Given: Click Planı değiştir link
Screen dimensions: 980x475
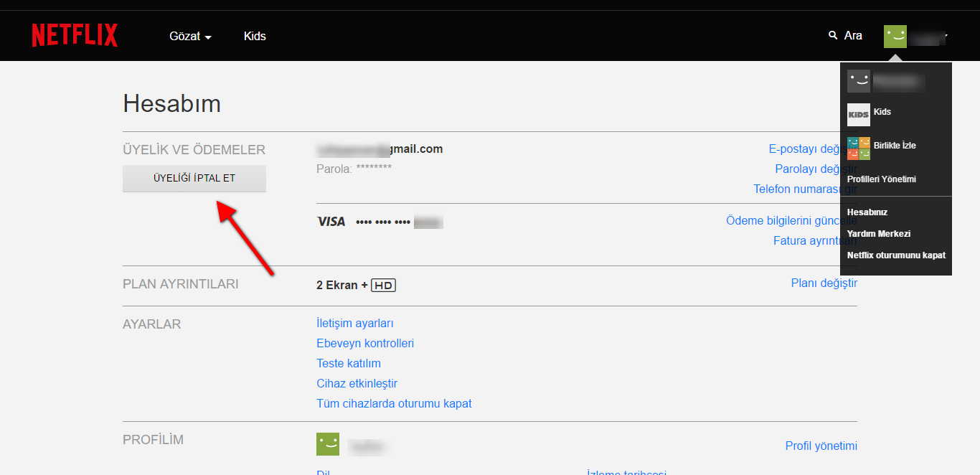Looking at the screenshot, I should 824,283.
